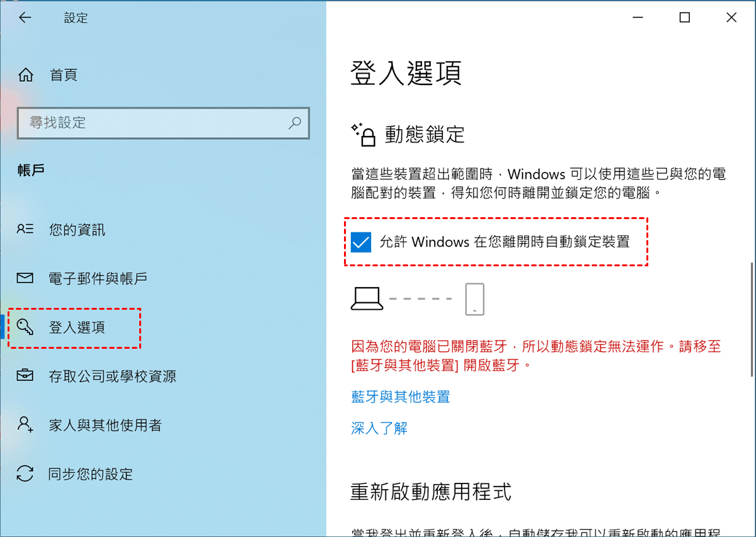Open 藍牙與其他裝置 link
The height and width of the screenshot is (537, 756).
click(x=400, y=397)
